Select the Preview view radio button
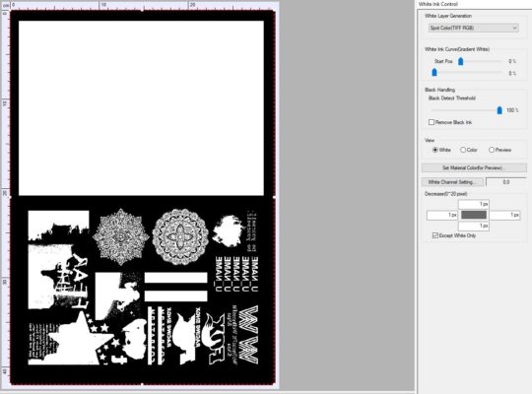532x394 pixels. pyautogui.click(x=492, y=150)
